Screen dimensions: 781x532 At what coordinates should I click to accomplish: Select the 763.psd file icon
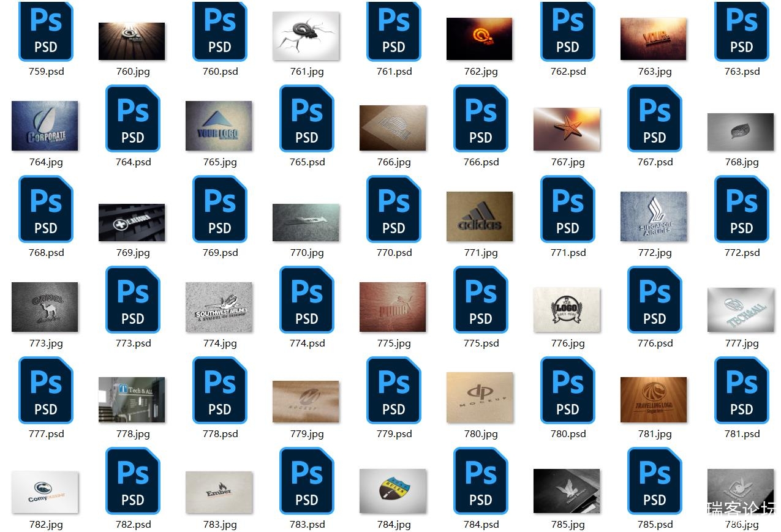tap(742, 31)
